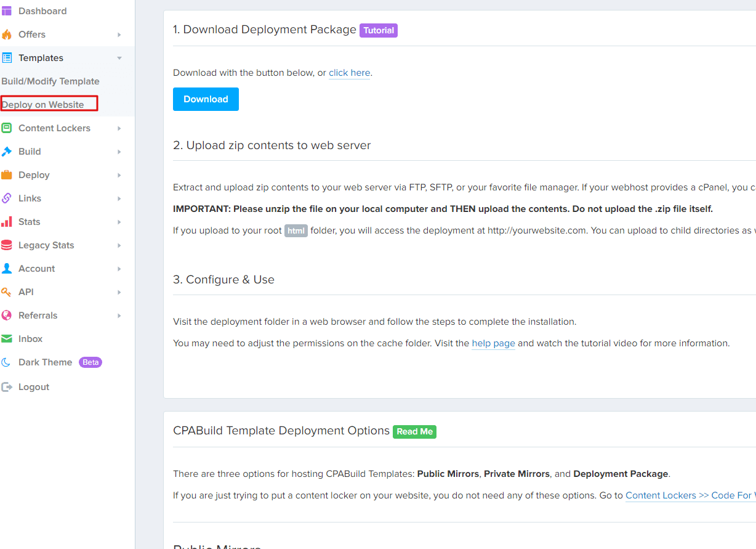Click the flame icon beside Offers
756x549 pixels.
pyautogui.click(x=7, y=35)
